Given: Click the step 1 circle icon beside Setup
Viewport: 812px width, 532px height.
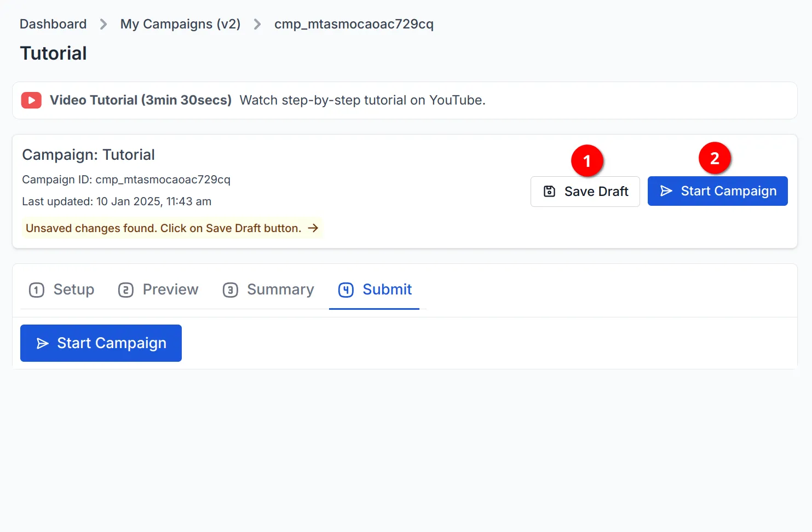Looking at the screenshot, I should pos(36,290).
